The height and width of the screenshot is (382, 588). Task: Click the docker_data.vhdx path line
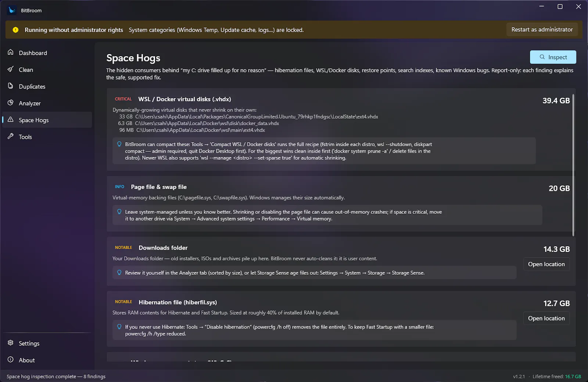(x=198, y=123)
